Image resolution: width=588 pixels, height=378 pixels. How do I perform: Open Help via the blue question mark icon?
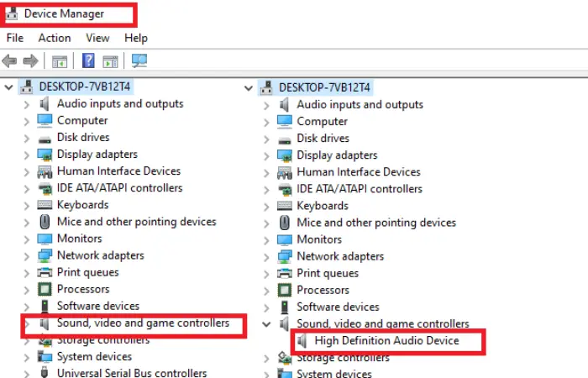(x=88, y=60)
